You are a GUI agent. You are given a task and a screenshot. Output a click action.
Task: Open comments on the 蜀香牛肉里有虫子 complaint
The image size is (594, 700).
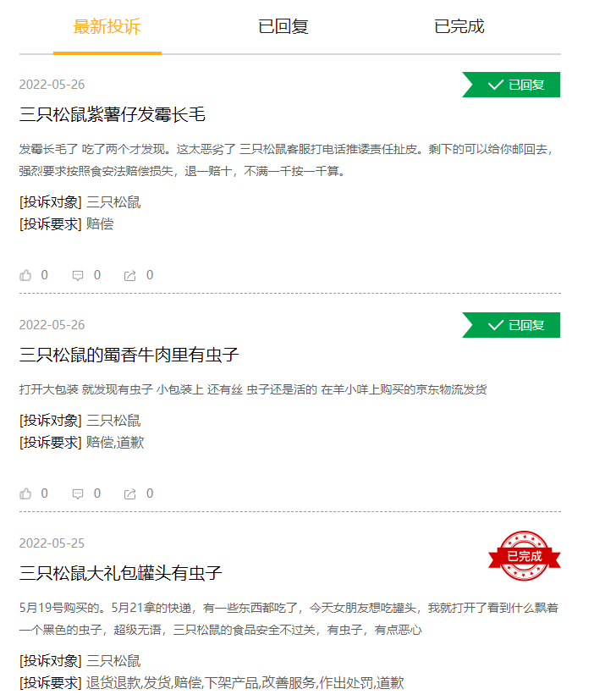click(x=78, y=493)
